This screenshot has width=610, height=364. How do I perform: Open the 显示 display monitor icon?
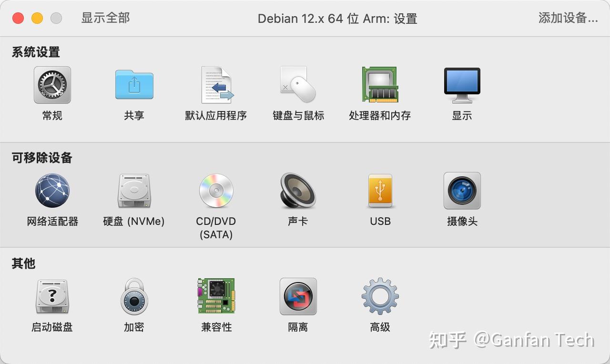point(462,85)
